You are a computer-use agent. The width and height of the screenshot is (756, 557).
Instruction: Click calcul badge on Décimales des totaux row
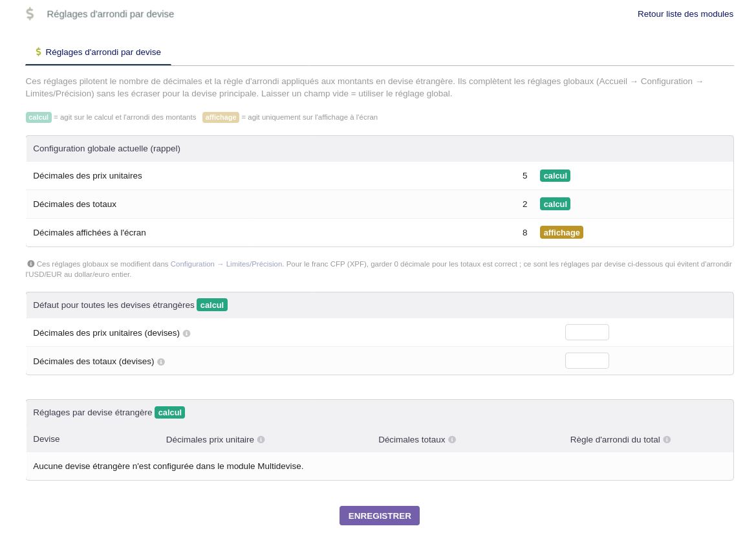pos(555,204)
